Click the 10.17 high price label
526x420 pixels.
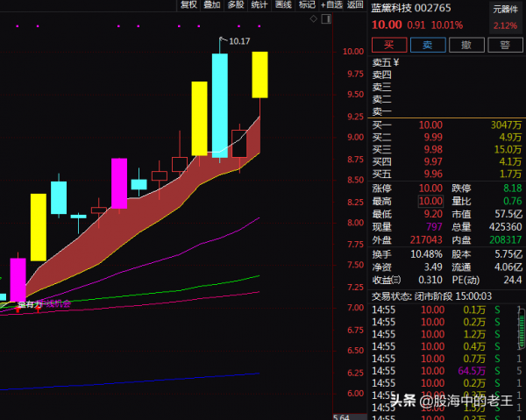click(x=238, y=41)
